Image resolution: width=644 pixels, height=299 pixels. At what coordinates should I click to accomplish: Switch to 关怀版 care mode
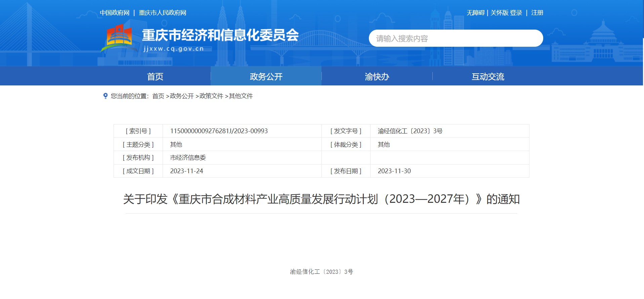point(499,13)
